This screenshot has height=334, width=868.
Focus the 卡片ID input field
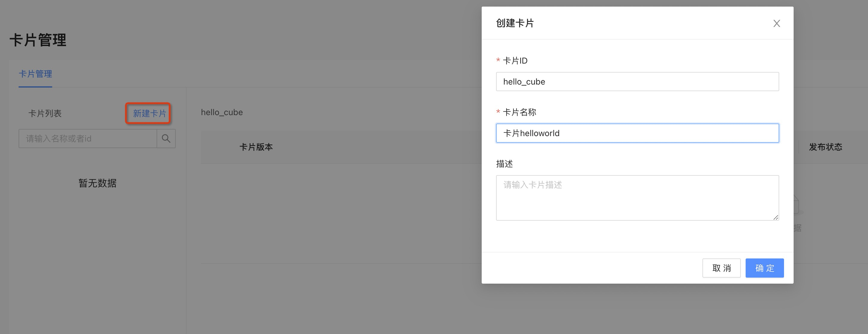click(x=637, y=82)
